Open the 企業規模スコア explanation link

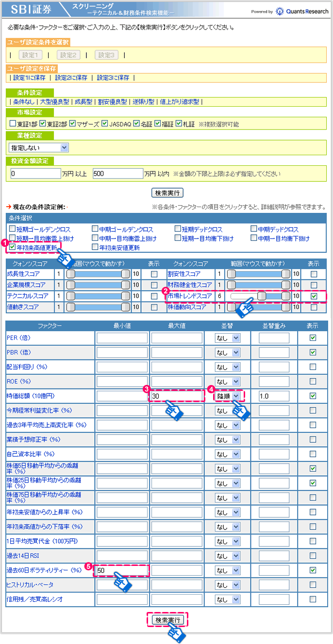26,285
